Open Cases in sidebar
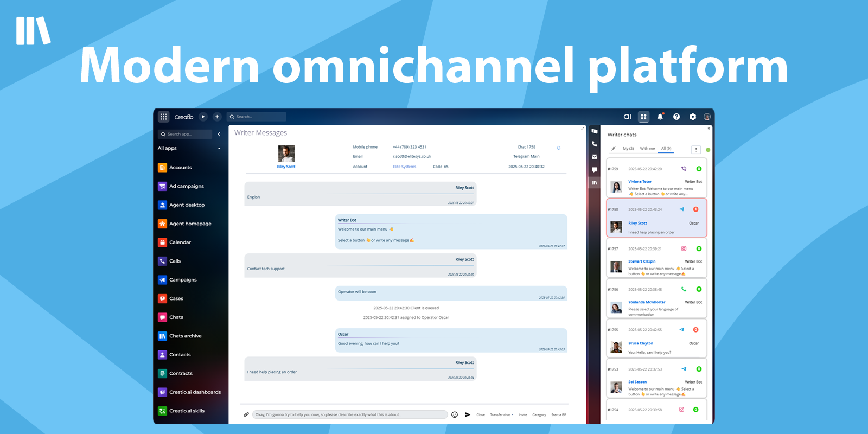Image resolution: width=868 pixels, height=434 pixels. [x=176, y=298]
